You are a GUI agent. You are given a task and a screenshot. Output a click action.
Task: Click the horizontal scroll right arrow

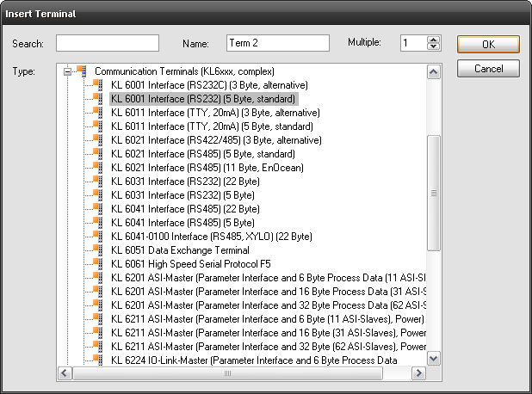[x=418, y=373]
